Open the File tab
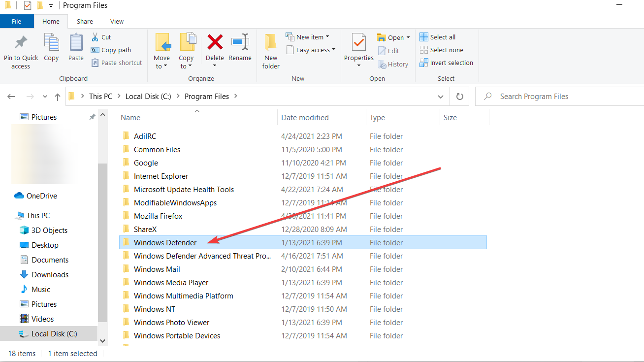Viewport: 644px width, 362px height. [x=17, y=21]
